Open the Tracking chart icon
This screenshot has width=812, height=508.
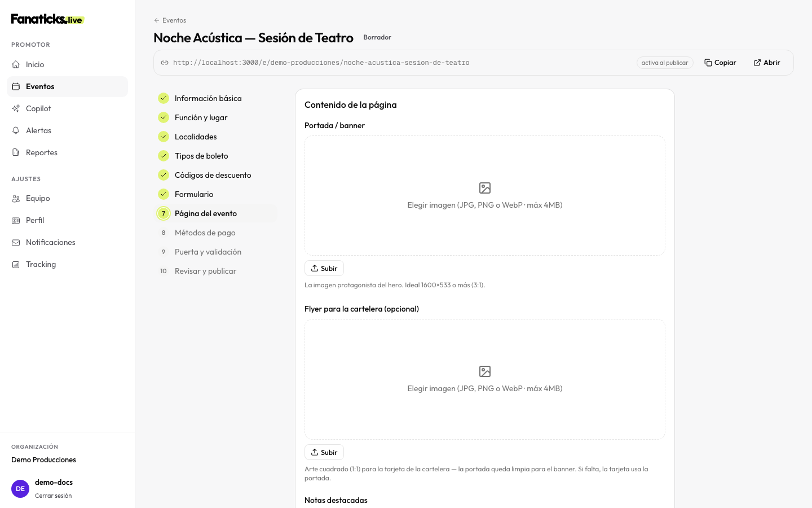16,264
